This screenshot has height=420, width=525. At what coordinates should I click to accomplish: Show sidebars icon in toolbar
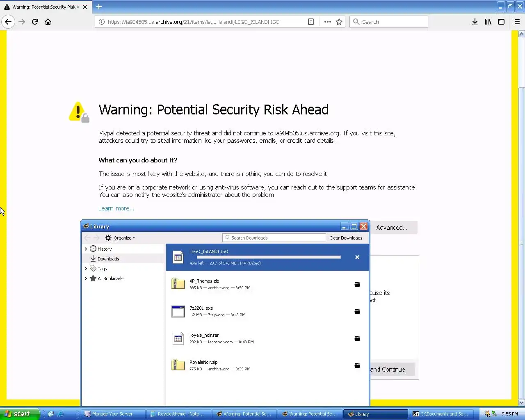pos(501,22)
